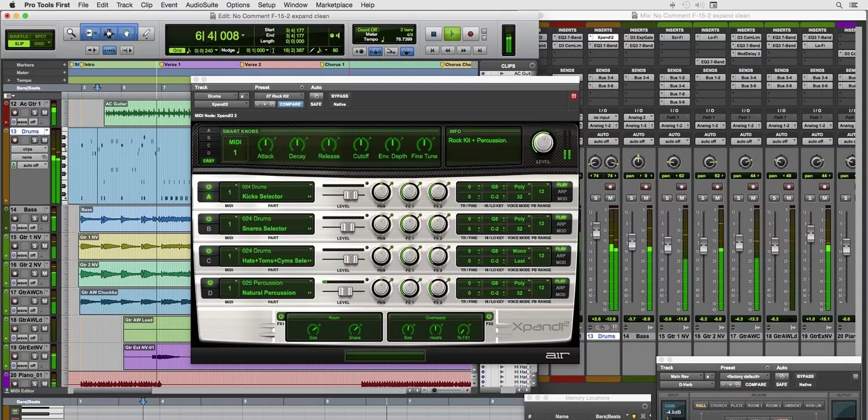This screenshot has width=868, height=420.
Task: Select HALL reverb type in D-Verb
Action: [701, 406]
